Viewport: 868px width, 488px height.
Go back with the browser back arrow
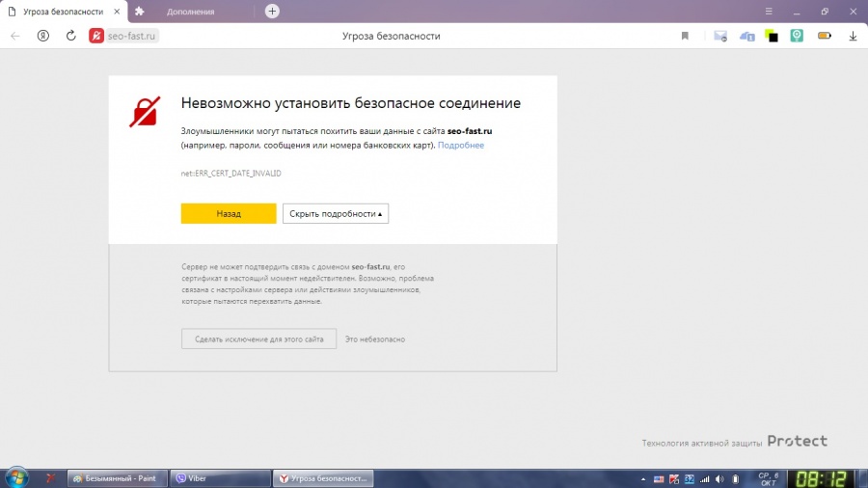(14, 36)
